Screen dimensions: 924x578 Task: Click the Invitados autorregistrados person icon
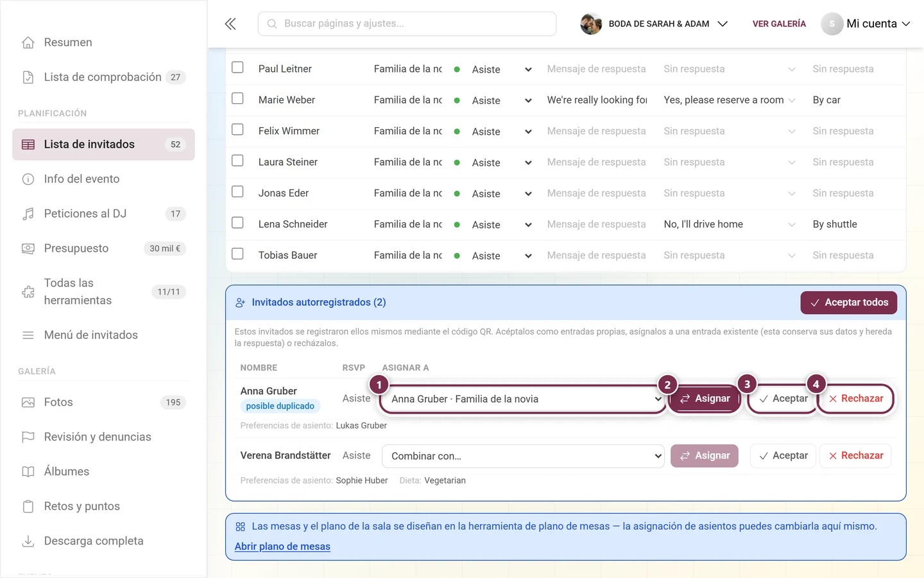pos(241,302)
